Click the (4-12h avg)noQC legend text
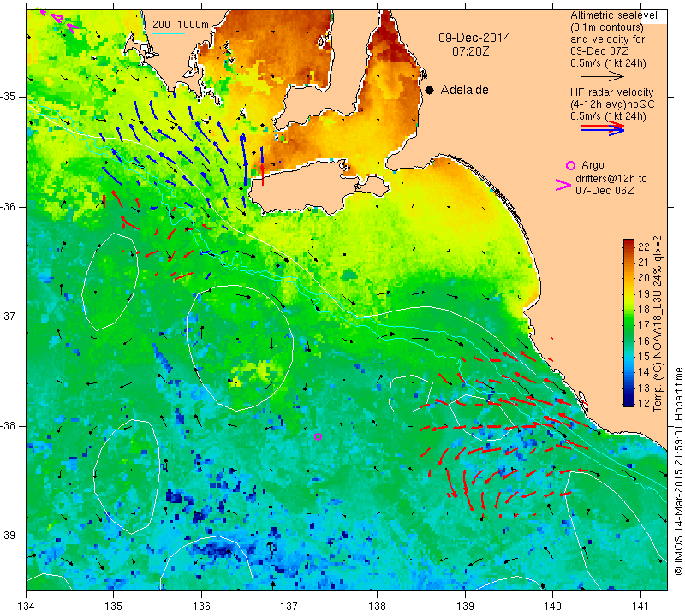This screenshot has width=685, height=616. coord(612,104)
